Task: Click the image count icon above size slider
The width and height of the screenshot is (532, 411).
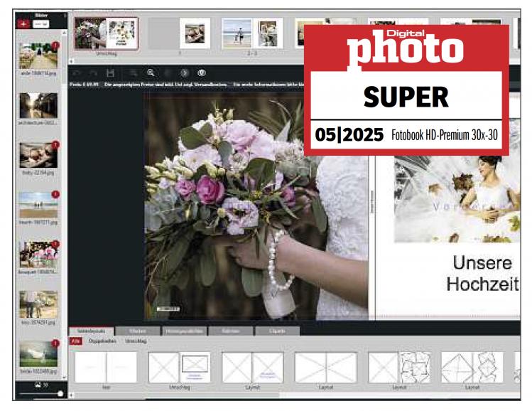Action: [x=38, y=385]
